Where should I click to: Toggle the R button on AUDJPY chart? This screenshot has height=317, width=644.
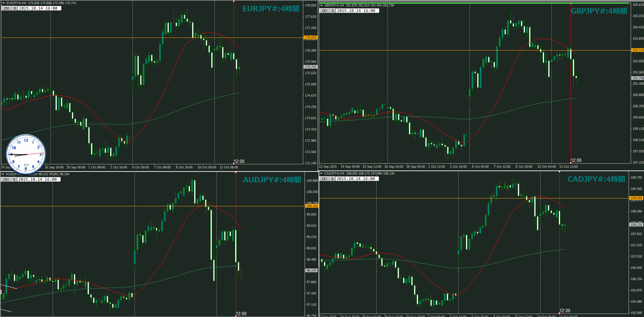pyautogui.click(x=14, y=180)
